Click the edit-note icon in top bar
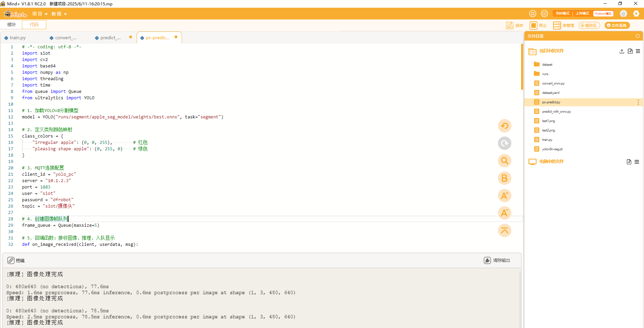The height and width of the screenshot is (328, 644). (x=544, y=14)
